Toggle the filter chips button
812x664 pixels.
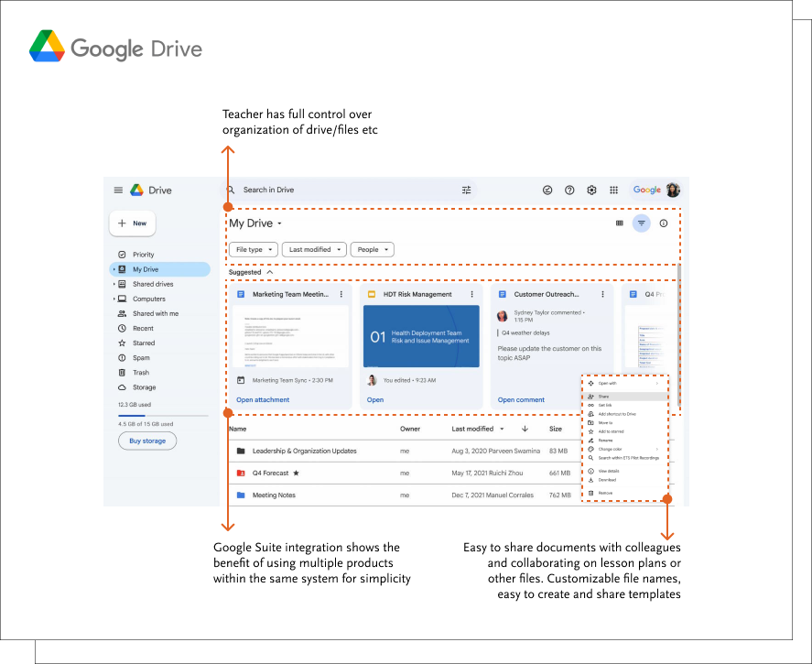642,223
